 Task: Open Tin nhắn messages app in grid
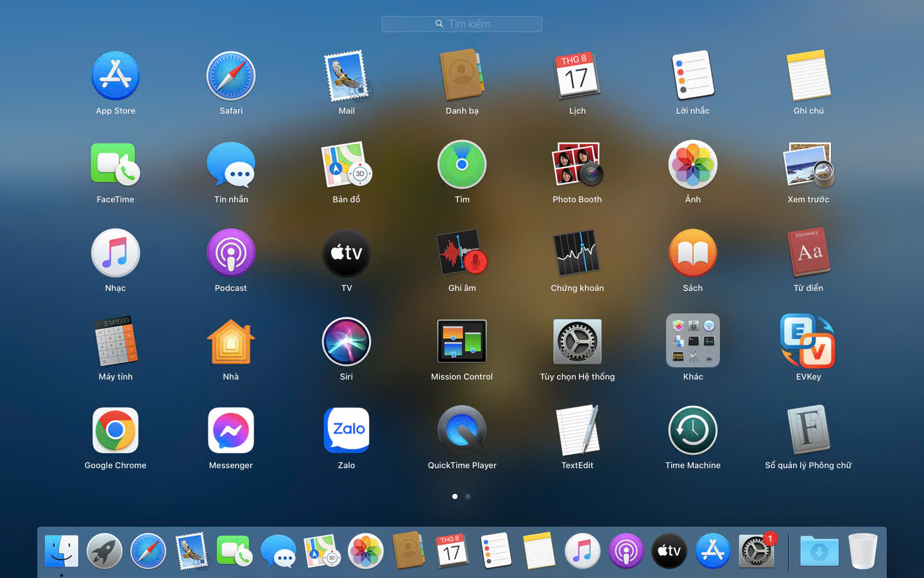pos(231,164)
